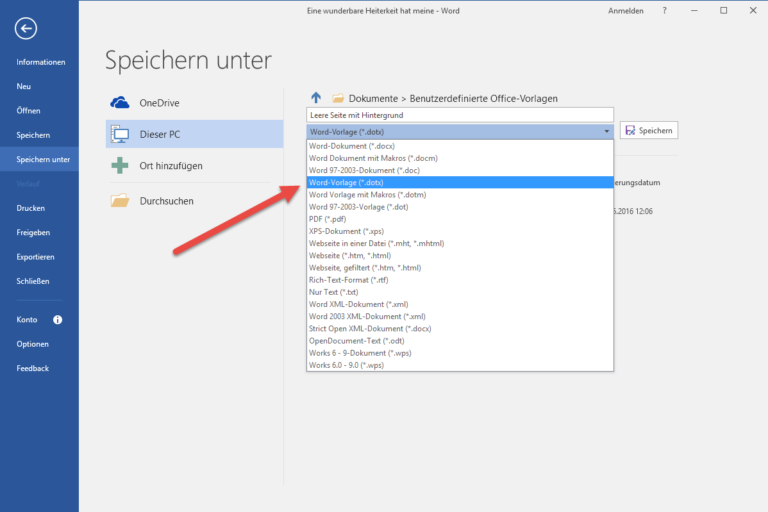Select XPS-Dokument (*.xps) format
Screen dimensions: 768x512
(x=460, y=231)
